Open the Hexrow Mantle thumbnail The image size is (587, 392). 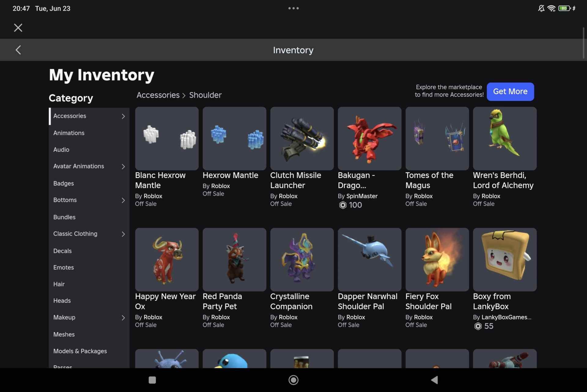pos(234,138)
